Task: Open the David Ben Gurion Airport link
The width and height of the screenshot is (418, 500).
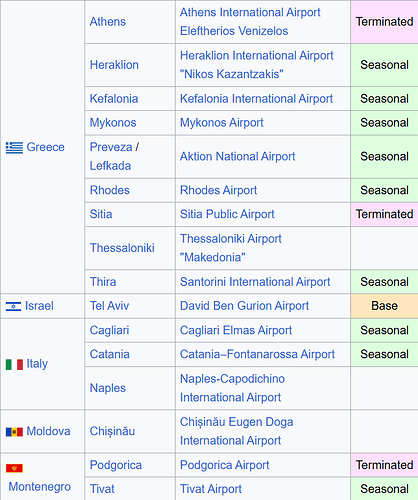Action: 244,306
